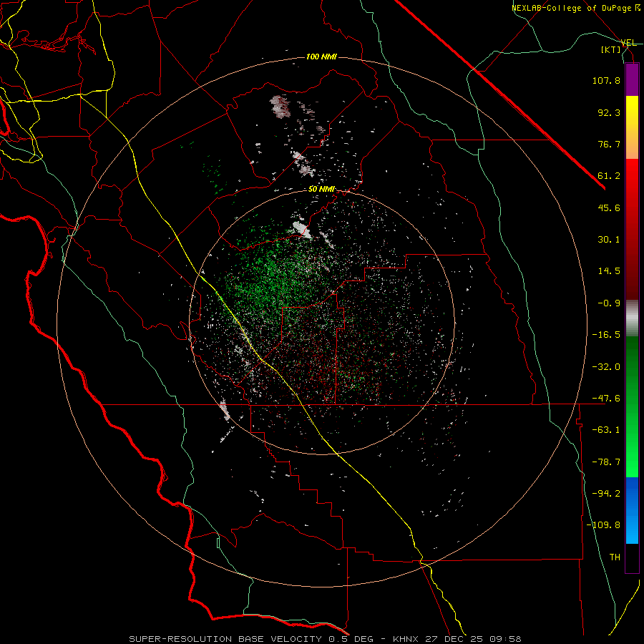
Task: Click the yellow-orange segment of color bar
Action: pyautogui.click(x=632, y=127)
